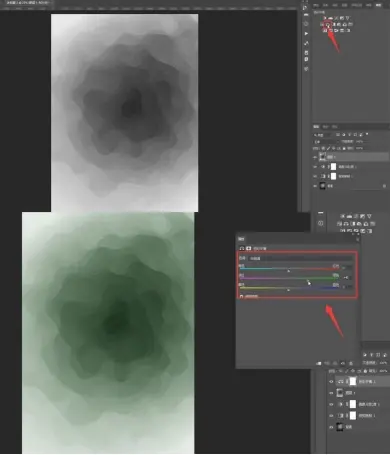The height and width of the screenshot is (455, 390).
Task: Toggle eye visibility of the selected color balance layer
Action: click(331, 381)
